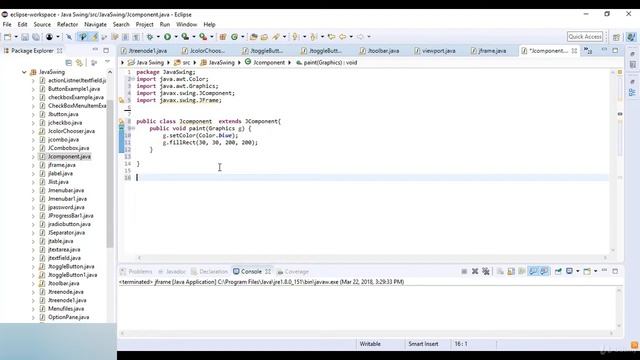Click the Open Type folder icon
This screenshot has width=640, height=360.
pos(253,37)
